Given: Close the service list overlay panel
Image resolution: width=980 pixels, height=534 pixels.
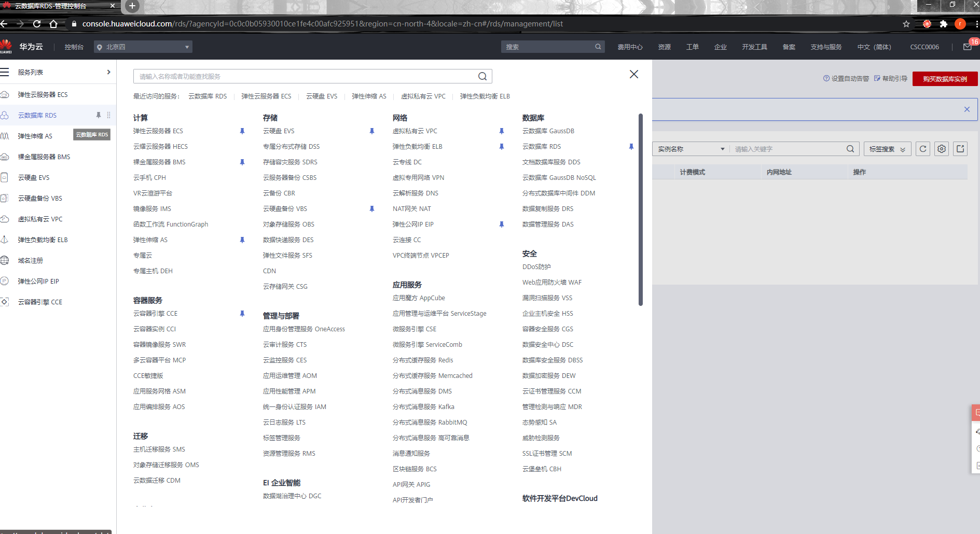Looking at the screenshot, I should [634, 74].
